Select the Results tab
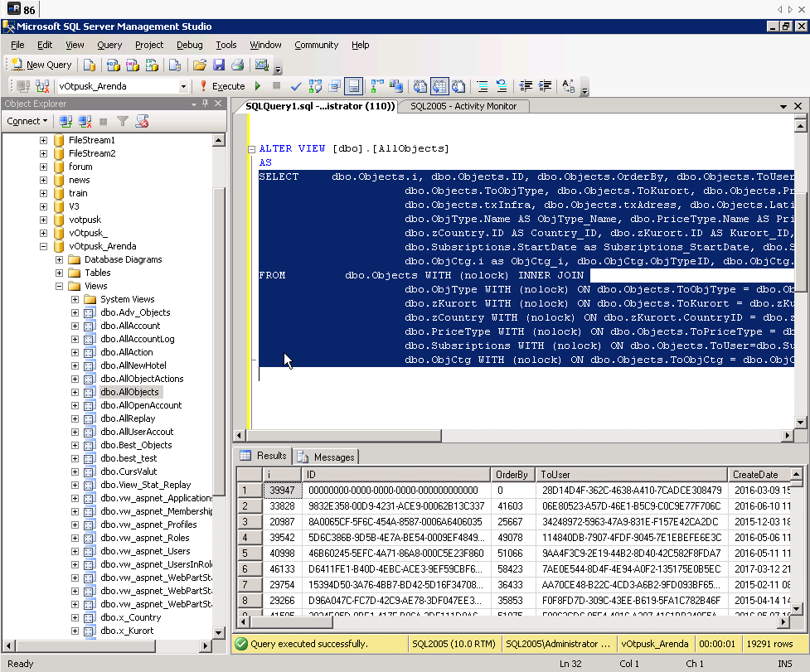The height and width of the screenshot is (672, 810). 264,456
